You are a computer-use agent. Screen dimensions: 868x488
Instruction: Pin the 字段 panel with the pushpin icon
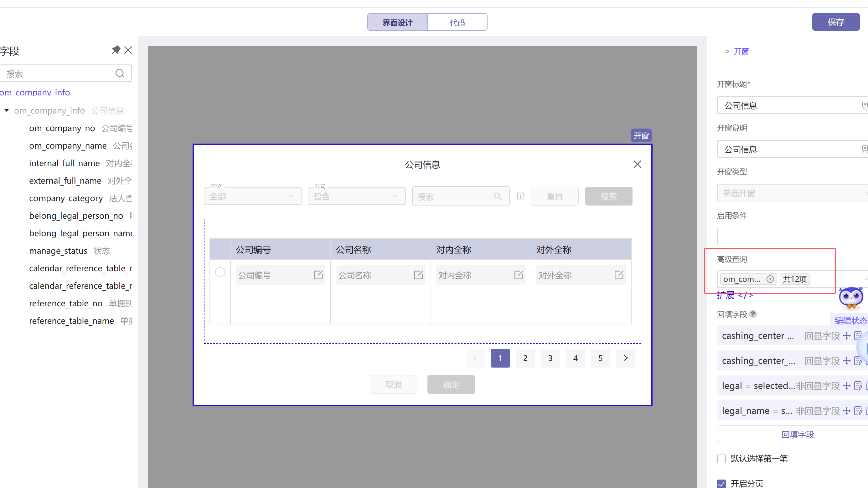pos(116,50)
